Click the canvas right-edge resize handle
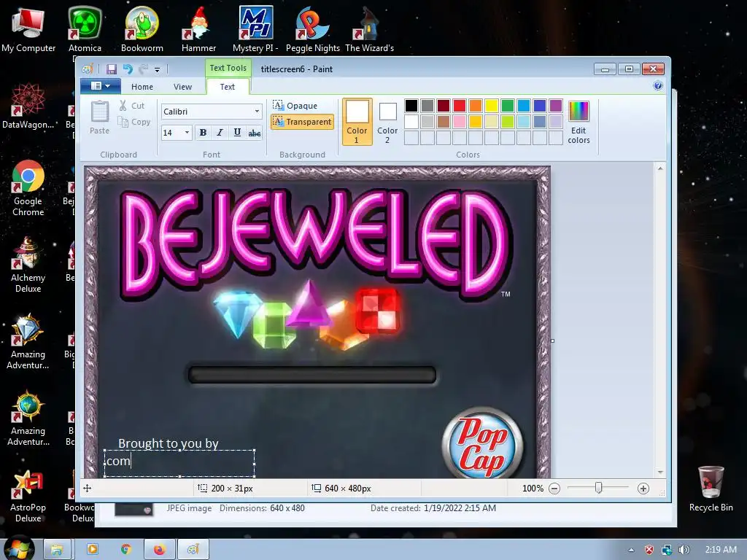Viewport: 747px width, 560px height. 553,341
